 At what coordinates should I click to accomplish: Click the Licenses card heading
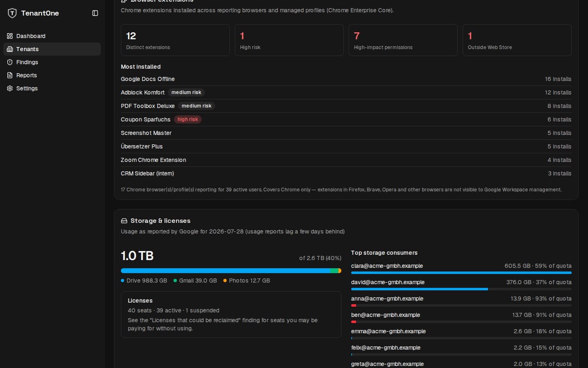click(140, 301)
